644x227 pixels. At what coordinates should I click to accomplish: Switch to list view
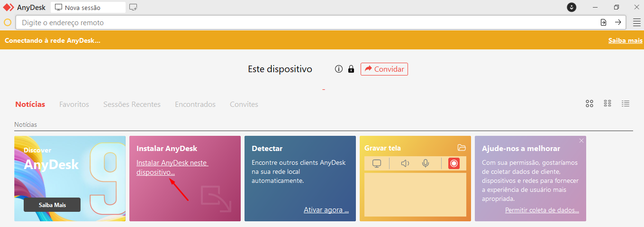[x=626, y=104]
